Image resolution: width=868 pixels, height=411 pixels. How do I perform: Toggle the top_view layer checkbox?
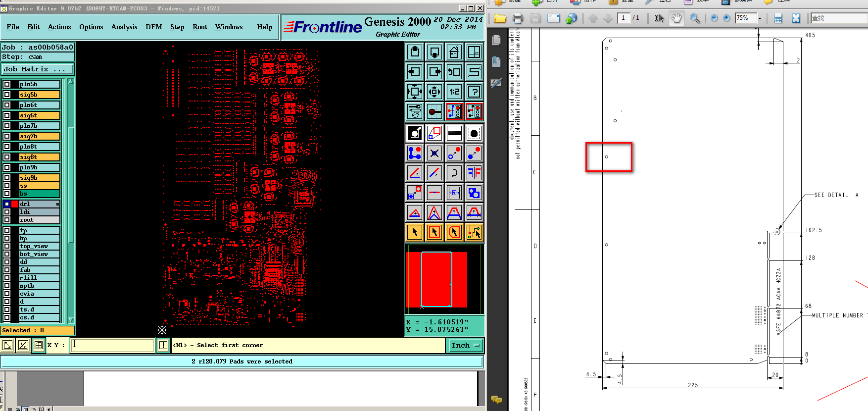coord(7,246)
